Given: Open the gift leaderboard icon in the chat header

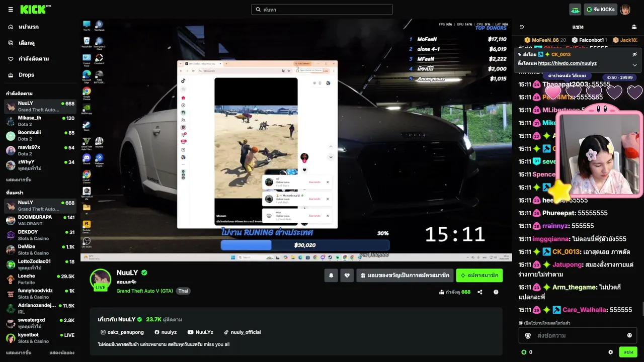Looking at the screenshot, I should click(634, 27).
